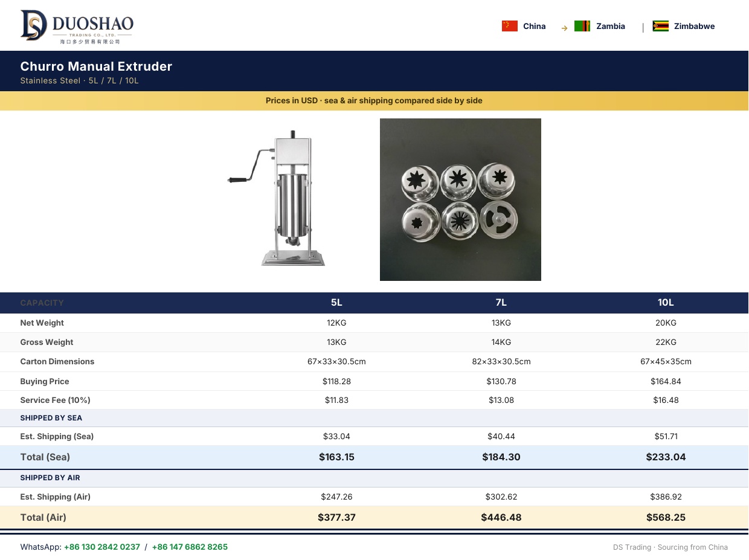Click 'DS Trading · Sourcing from China' footer
This screenshot has height=560, width=749.
(x=670, y=547)
